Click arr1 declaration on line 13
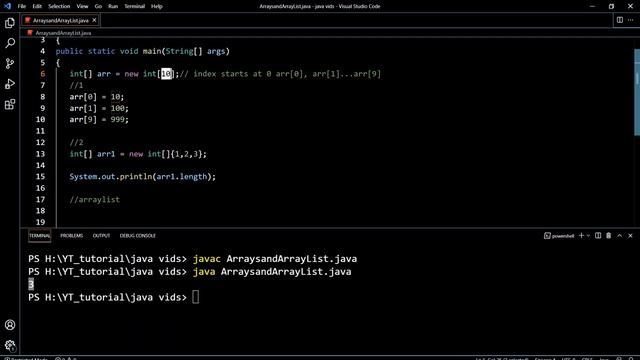640x360 pixels. [138, 154]
